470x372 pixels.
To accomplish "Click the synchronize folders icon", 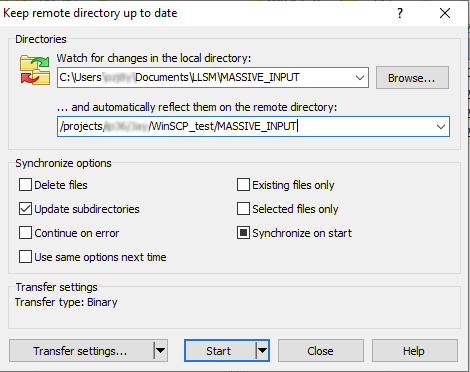I will tap(35, 70).
